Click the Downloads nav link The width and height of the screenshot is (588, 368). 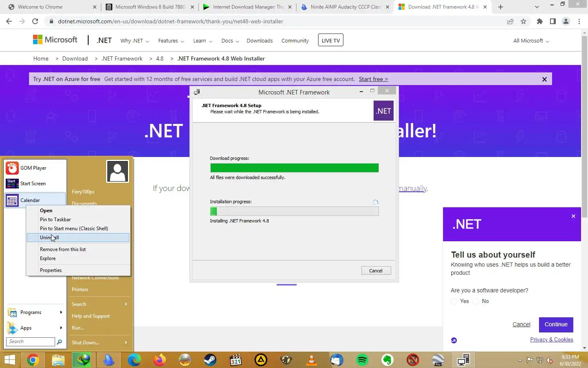click(x=260, y=41)
